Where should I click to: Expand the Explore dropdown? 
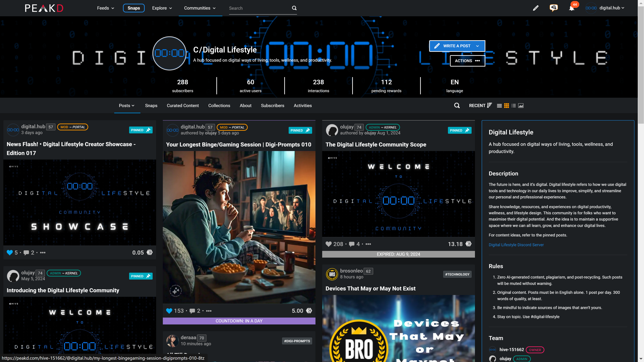(162, 8)
